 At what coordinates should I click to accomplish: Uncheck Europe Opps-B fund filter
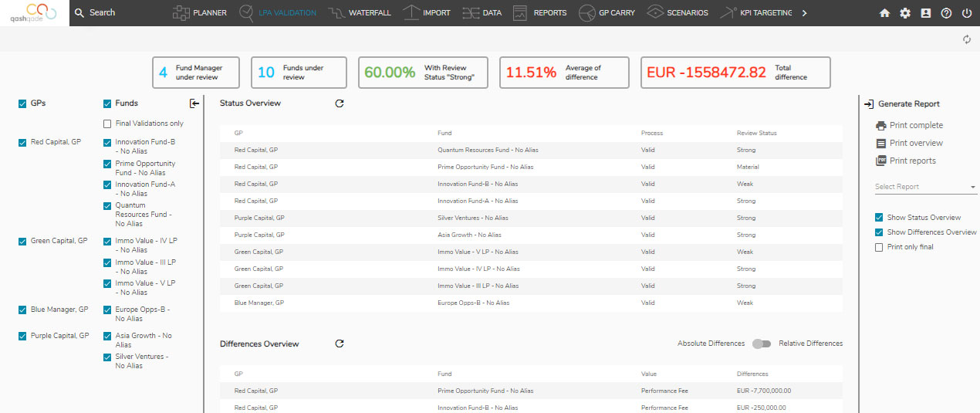[x=107, y=310]
